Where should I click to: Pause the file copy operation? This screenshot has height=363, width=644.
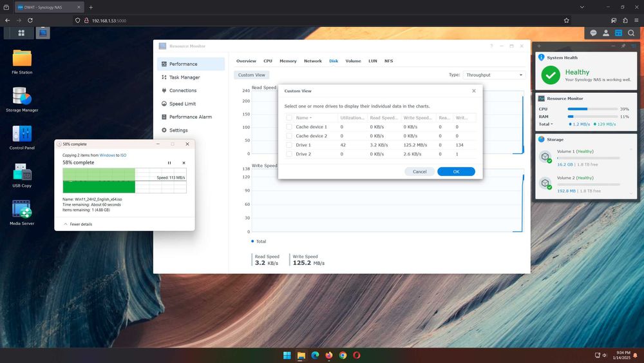point(169,162)
